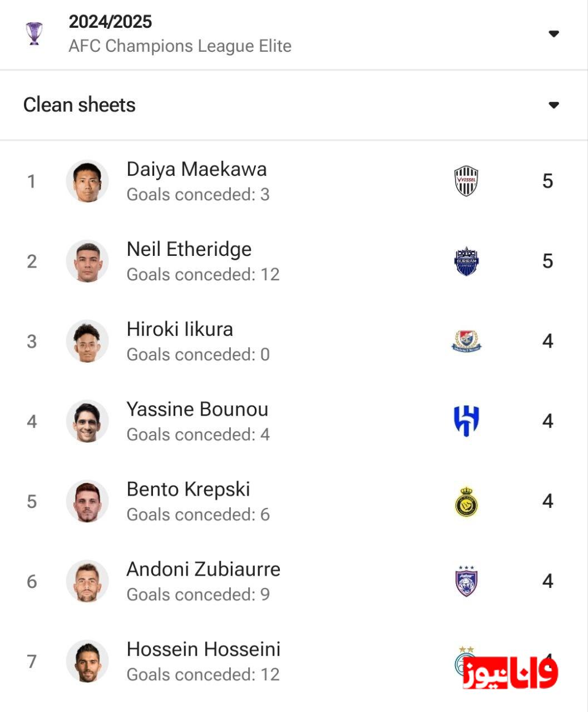Open Hiroki Iikura's player name link
588x712 pixels.
[180, 329]
